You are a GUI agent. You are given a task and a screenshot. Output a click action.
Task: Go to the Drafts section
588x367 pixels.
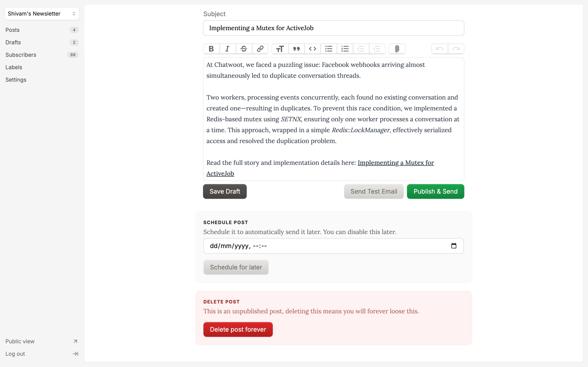click(13, 42)
